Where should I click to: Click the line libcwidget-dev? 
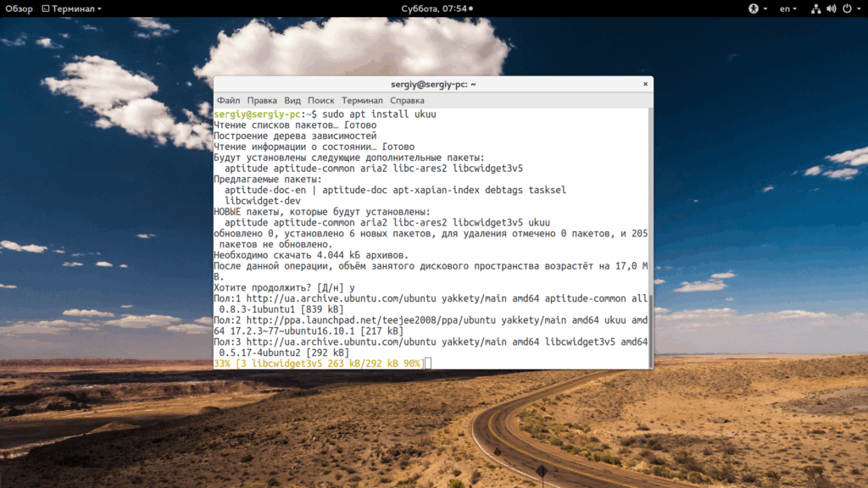(x=263, y=201)
